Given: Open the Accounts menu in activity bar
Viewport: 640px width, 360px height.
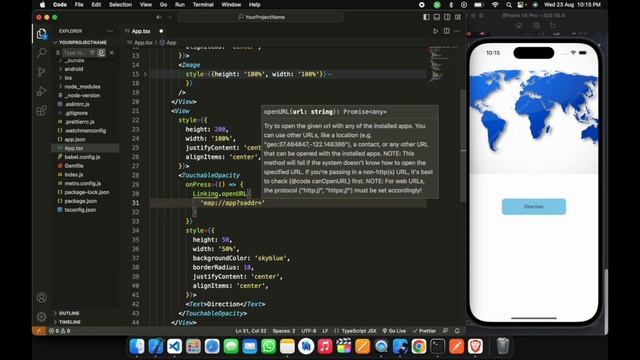Looking at the screenshot, I should [x=41, y=298].
